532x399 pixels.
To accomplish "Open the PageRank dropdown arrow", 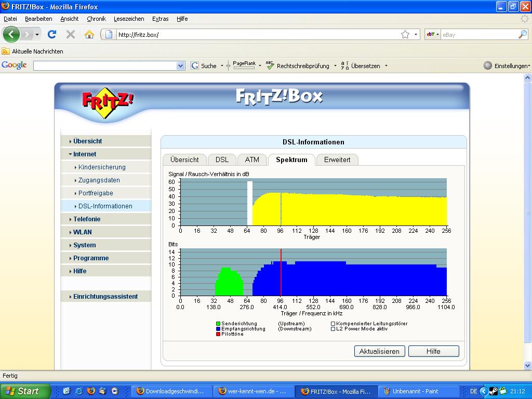I will coord(260,66).
